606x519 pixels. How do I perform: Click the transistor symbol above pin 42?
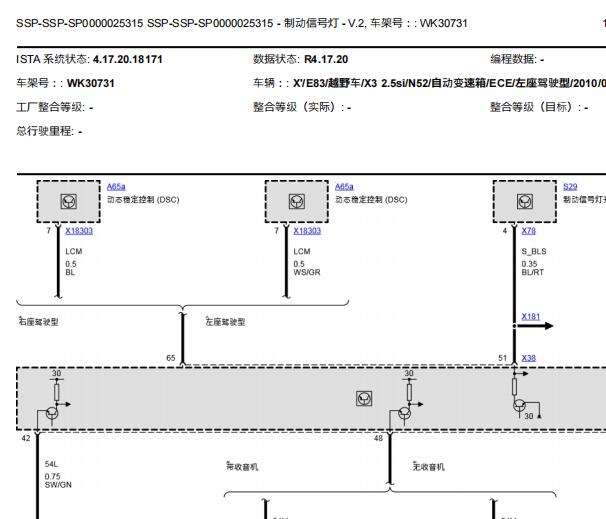52,413
